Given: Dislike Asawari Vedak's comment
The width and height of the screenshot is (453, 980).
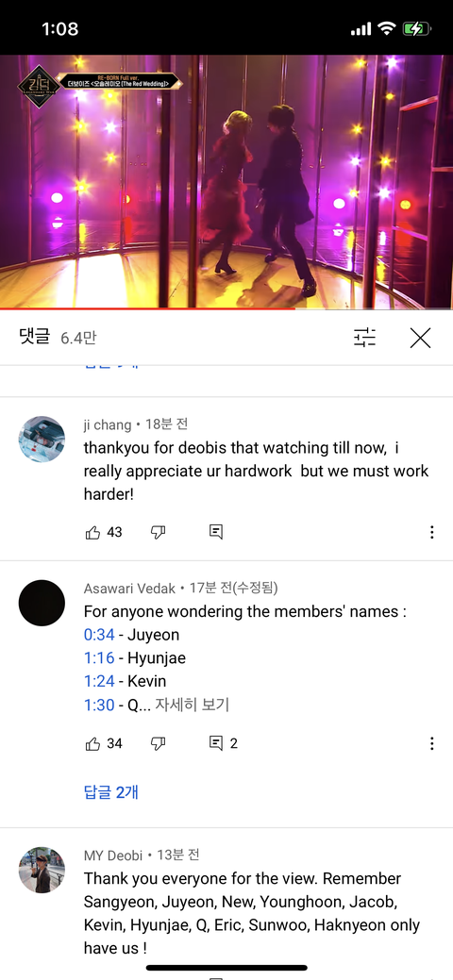Looking at the screenshot, I should 158,743.
